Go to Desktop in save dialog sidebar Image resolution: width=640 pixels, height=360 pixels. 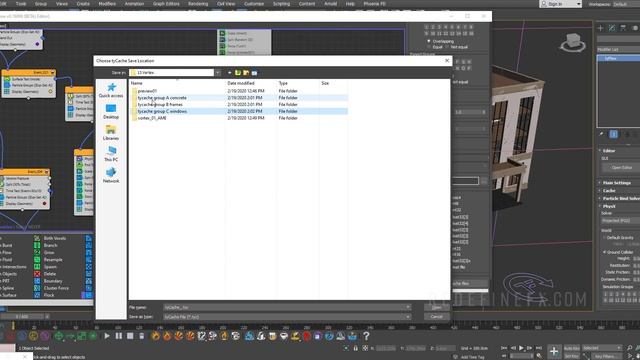point(111,111)
